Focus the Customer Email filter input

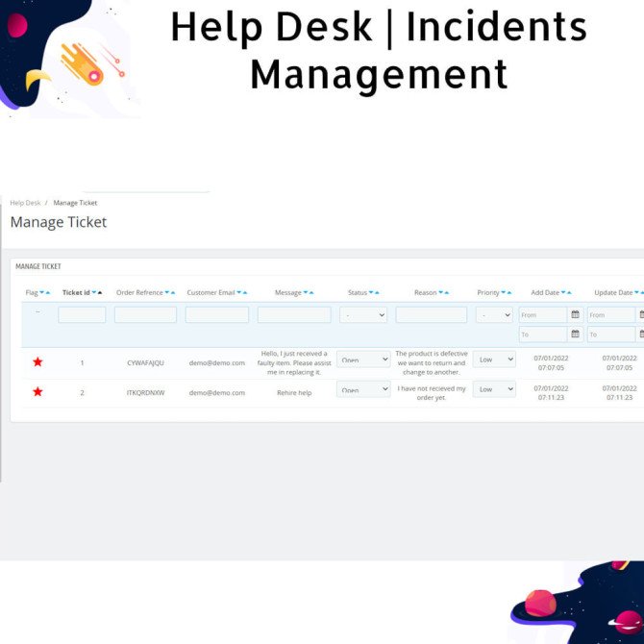pyautogui.click(x=217, y=315)
